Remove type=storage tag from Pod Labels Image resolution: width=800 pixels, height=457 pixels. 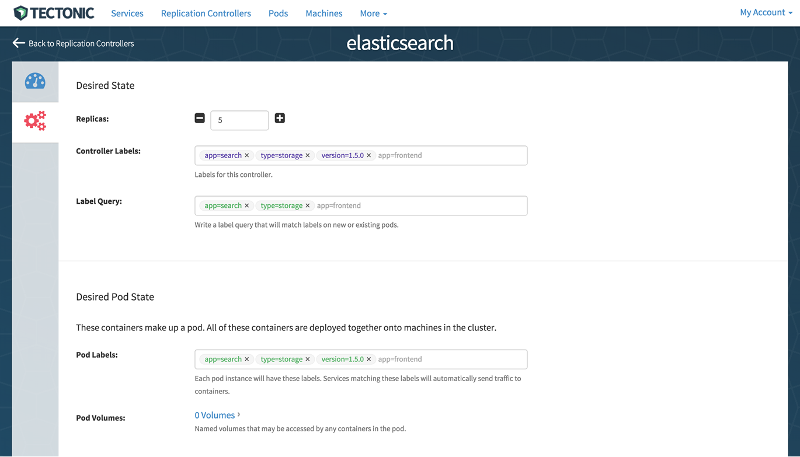[308, 360]
